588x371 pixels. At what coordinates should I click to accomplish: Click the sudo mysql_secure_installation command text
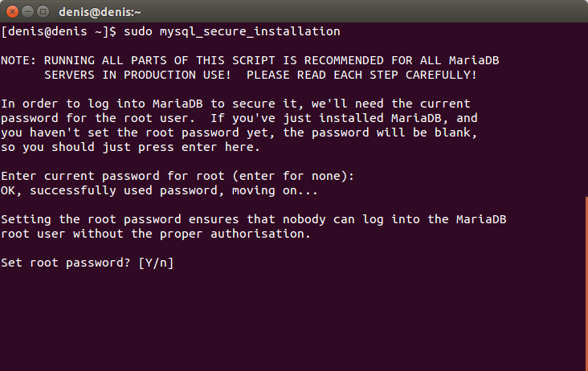pyautogui.click(x=232, y=31)
